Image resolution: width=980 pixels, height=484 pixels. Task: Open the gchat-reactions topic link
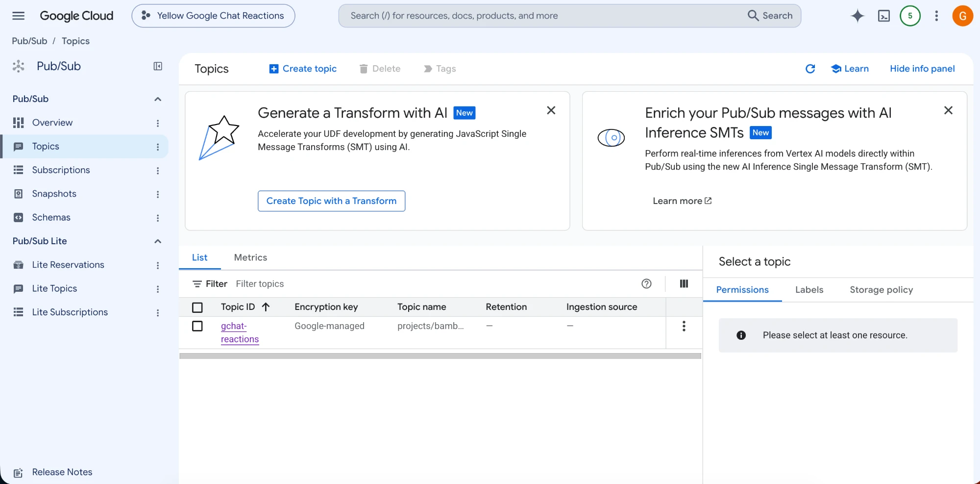pyautogui.click(x=240, y=332)
